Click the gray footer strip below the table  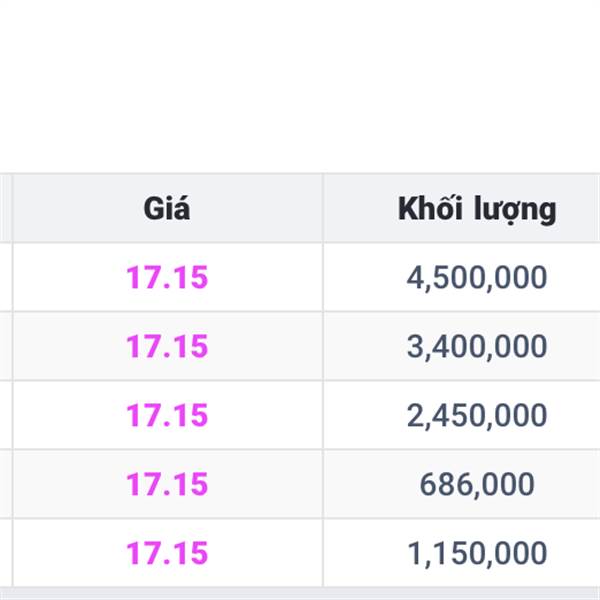(x=300, y=593)
